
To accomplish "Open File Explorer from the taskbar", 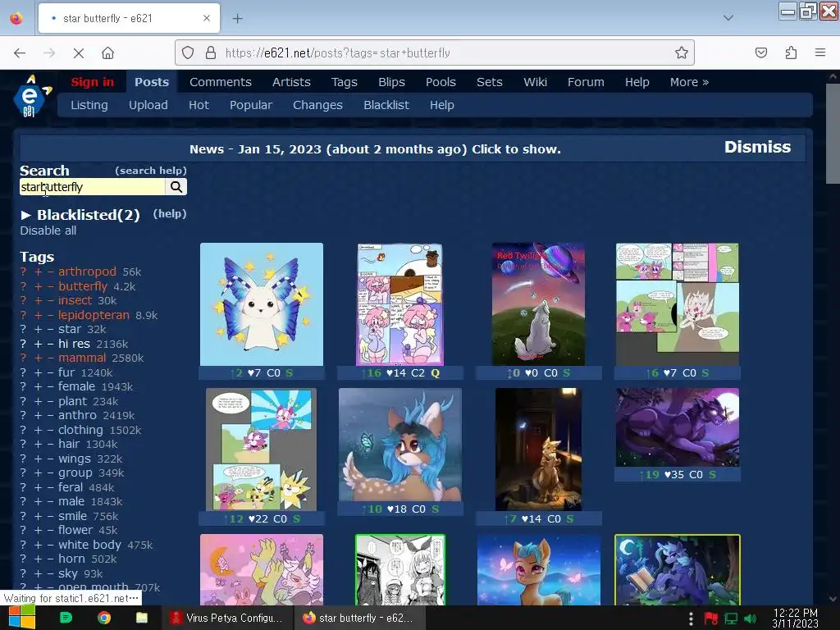I will 141,618.
